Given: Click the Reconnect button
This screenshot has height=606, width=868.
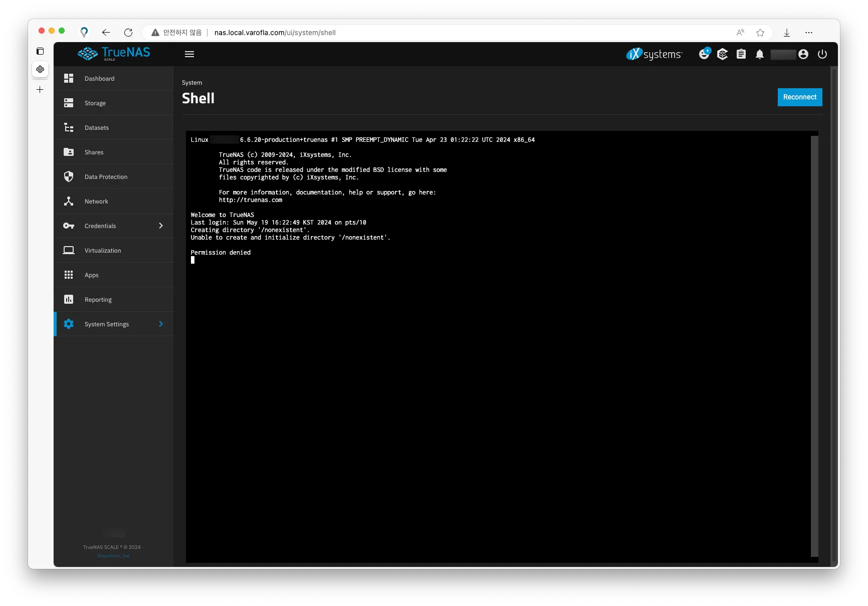Looking at the screenshot, I should [800, 97].
